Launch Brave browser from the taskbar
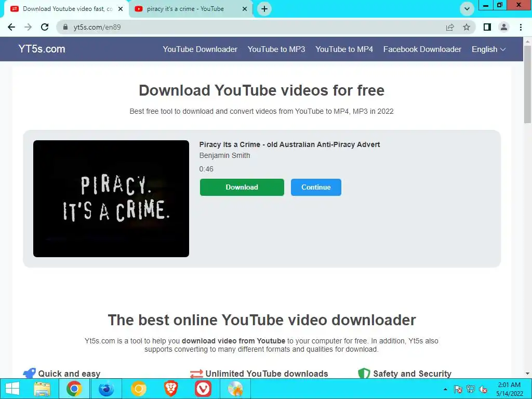The image size is (532, 399). 170,389
